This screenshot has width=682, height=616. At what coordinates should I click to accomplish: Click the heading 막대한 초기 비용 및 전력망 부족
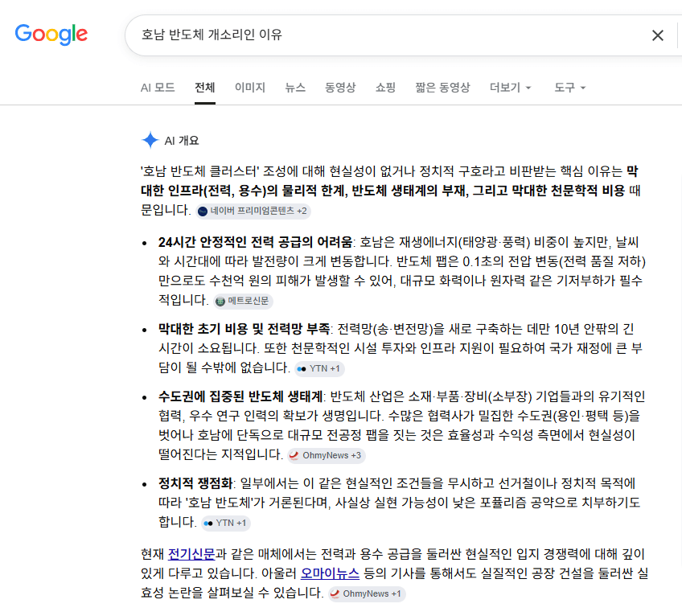(244, 328)
